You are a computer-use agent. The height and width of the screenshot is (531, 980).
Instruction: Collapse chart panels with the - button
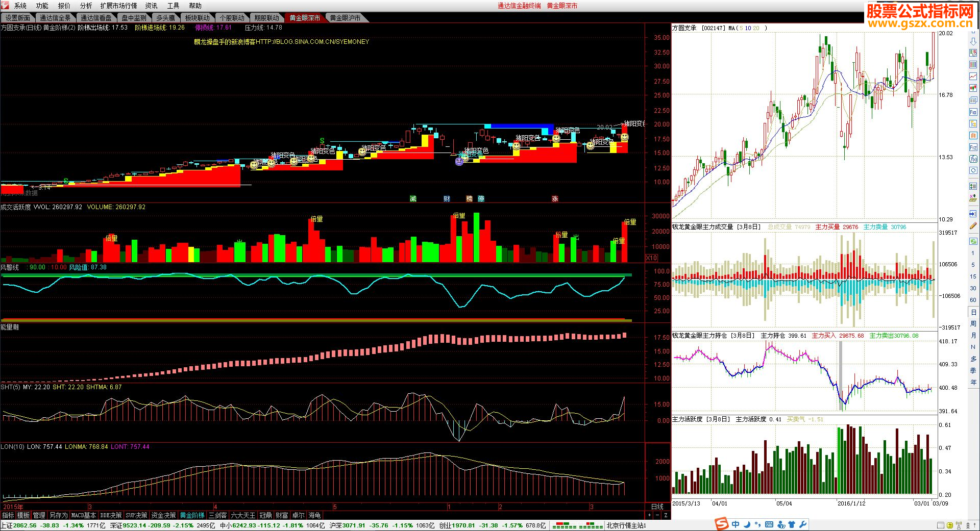tap(657, 515)
